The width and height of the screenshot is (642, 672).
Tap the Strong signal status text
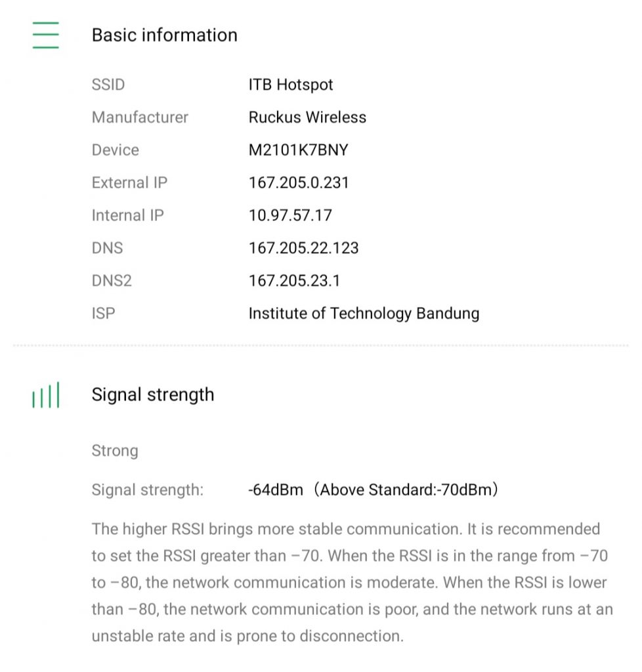(x=115, y=451)
